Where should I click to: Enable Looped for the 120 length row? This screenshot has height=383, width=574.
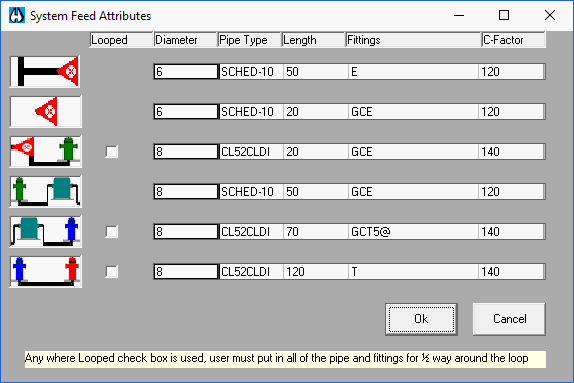(112, 272)
